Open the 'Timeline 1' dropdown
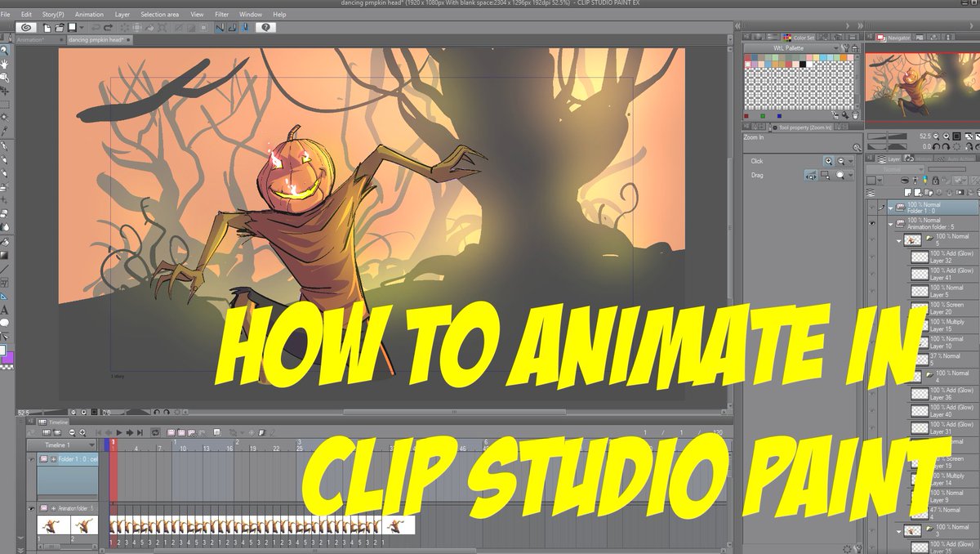This screenshot has width=980, height=554. pyautogui.click(x=61, y=445)
